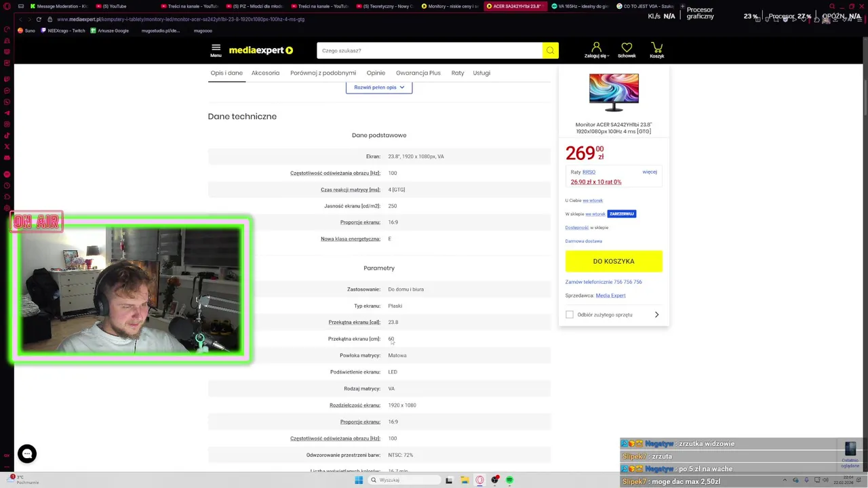Viewport: 868px width, 488px height.
Task: Click U Ciebie we wtorek delivery link
Action: click(593, 201)
